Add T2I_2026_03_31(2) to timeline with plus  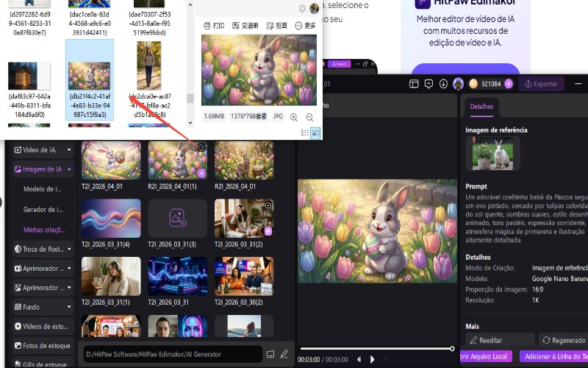tap(268, 231)
